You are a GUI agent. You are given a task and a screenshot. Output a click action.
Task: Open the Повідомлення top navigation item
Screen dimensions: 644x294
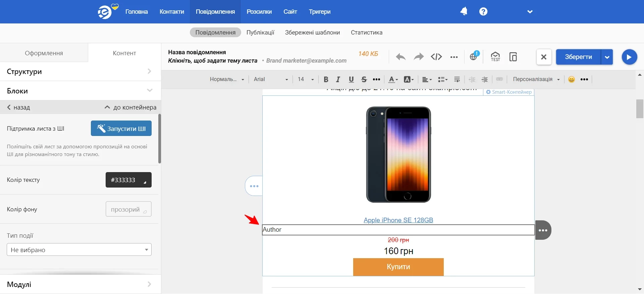[215, 12]
